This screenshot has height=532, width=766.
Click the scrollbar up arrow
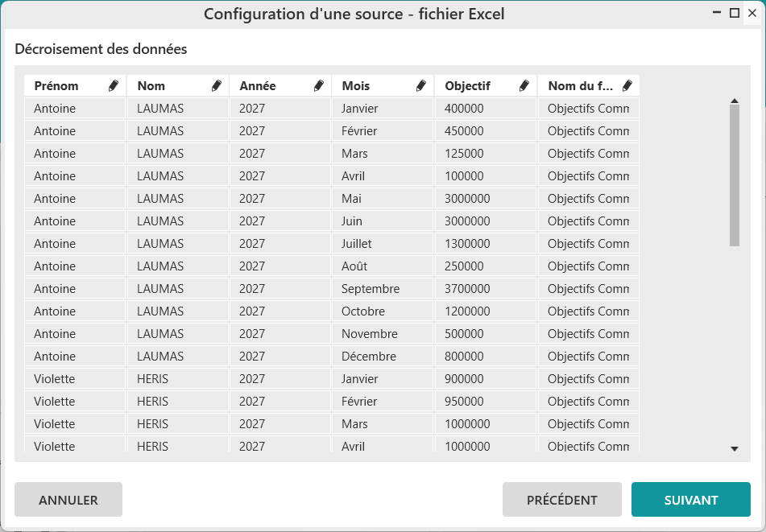[735, 101]
